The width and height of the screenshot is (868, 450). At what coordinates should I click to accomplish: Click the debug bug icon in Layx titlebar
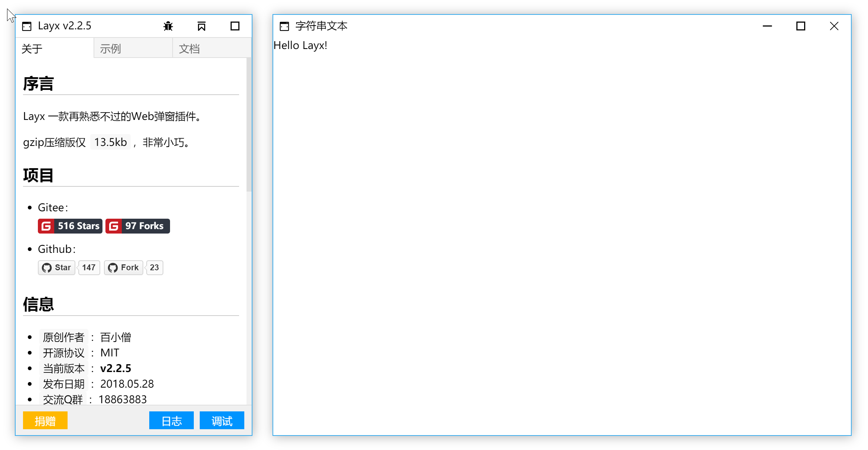click(x=168, y=26)
